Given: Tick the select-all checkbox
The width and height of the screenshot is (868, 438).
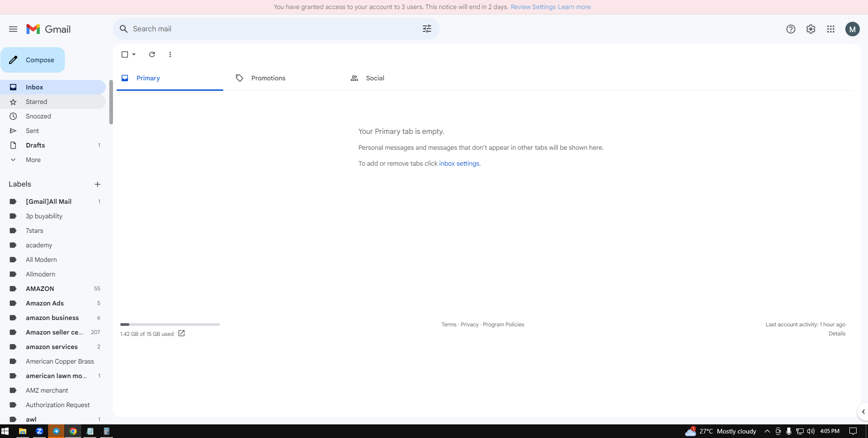Looking at the screenshot, I should [125, 54].
